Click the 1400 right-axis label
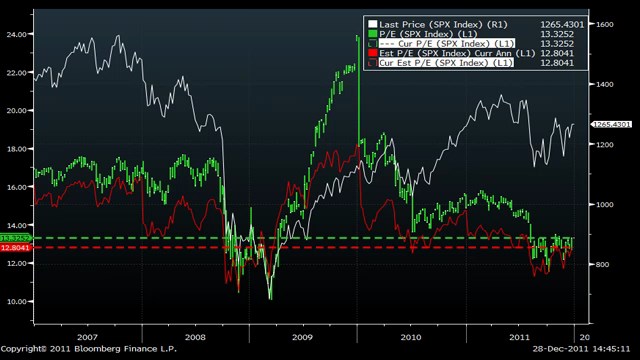Viewport: 640px width, 360px height. coord(604,84)
